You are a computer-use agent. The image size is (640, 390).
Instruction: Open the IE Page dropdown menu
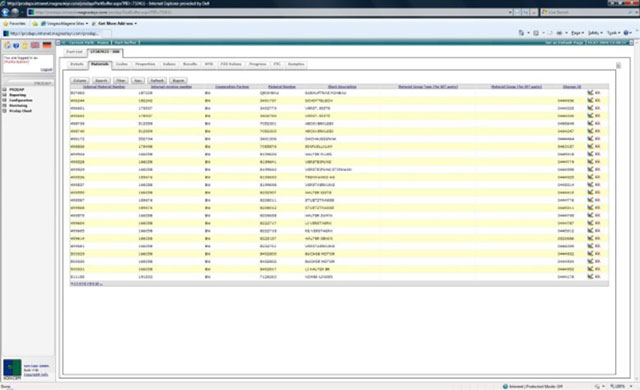point(577,33)
